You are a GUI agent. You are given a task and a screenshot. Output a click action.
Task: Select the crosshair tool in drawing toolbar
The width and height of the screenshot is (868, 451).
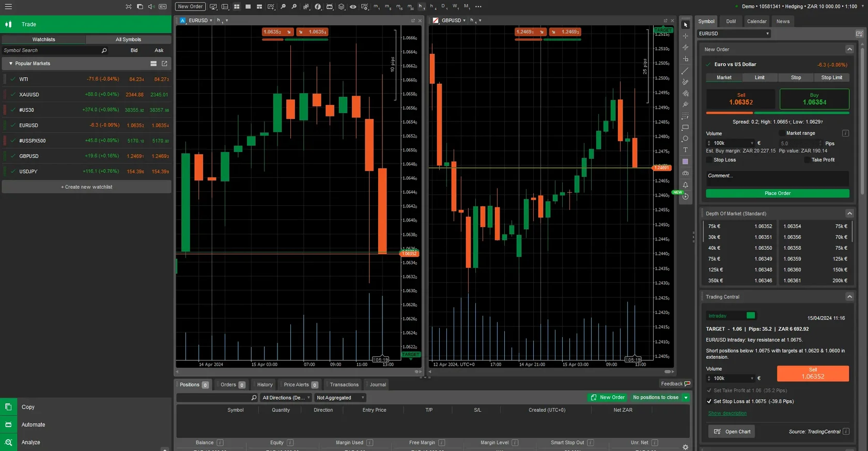[686, 36]
